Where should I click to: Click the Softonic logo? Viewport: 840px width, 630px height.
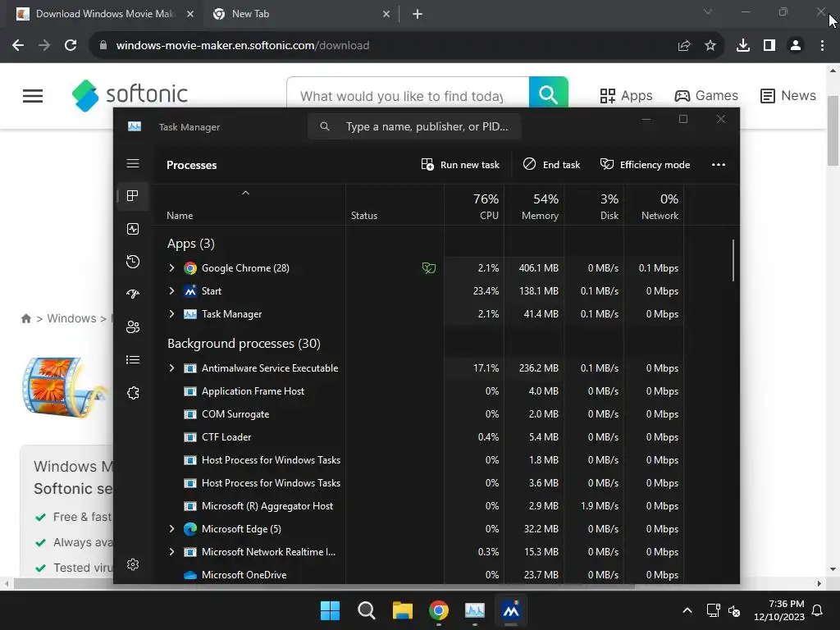[130, 95]
